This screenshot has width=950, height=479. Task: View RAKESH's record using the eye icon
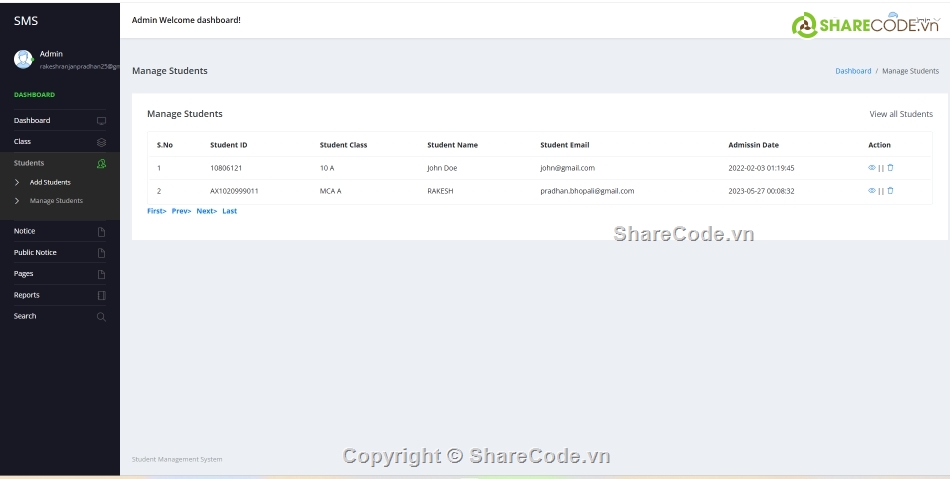click(x=871, y=191)
